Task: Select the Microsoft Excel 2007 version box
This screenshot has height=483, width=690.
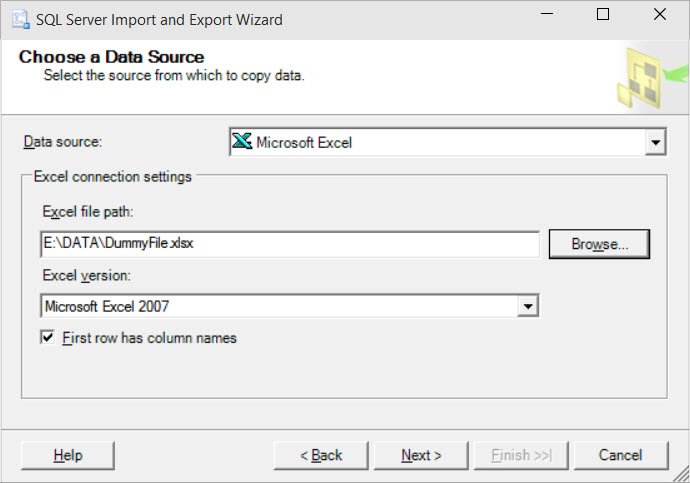Action: (290, 306)
